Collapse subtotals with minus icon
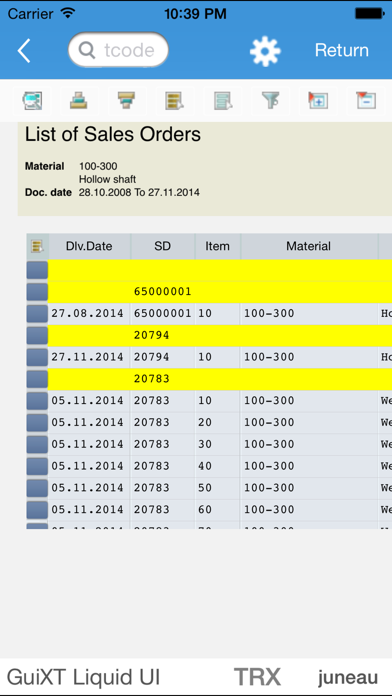This screenshot has height=696, width=392. pyautogui.click(x=366, y=100)
